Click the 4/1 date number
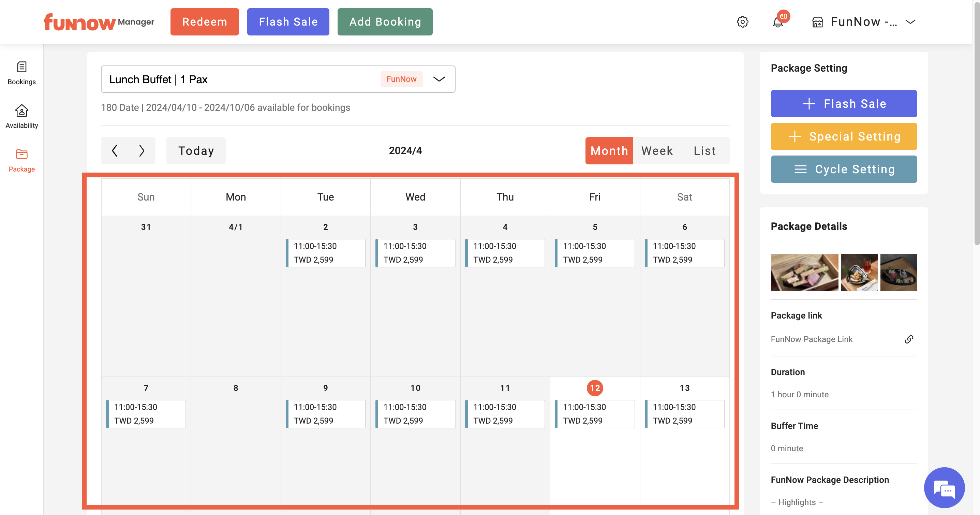The width and height of the screenshot is (980, 515). pos(236,227)
